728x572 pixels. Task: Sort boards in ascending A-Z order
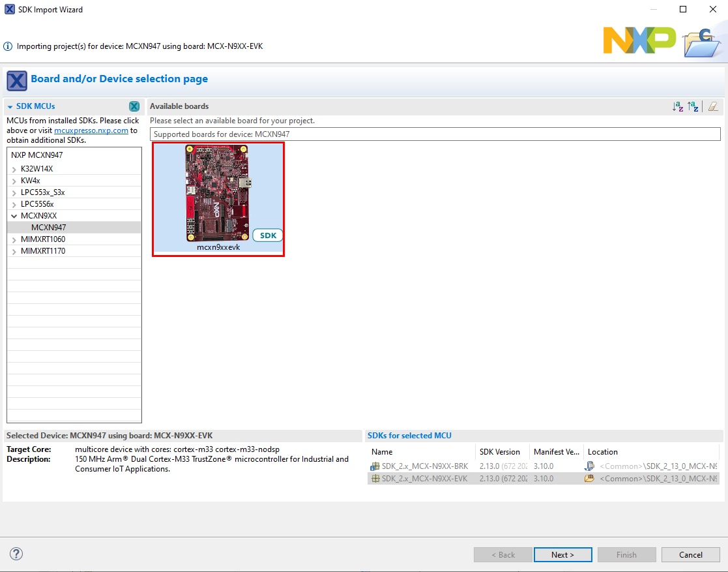coord(678,106)
